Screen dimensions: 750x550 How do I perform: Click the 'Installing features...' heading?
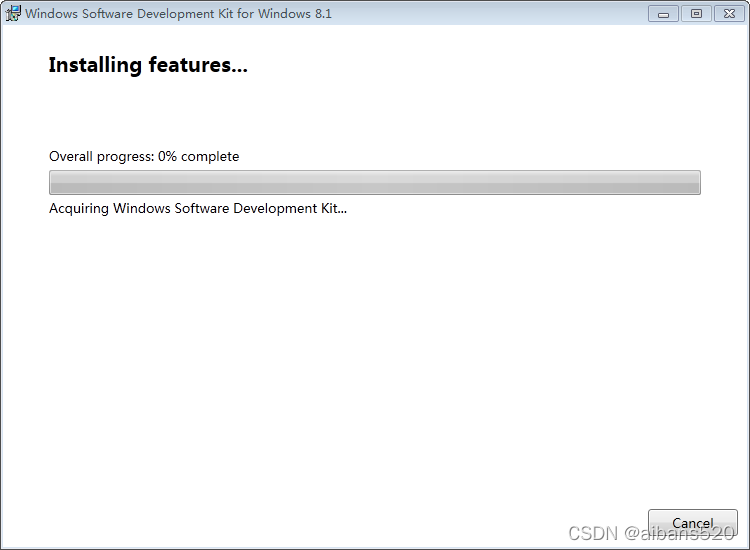(x=148, y=65)
